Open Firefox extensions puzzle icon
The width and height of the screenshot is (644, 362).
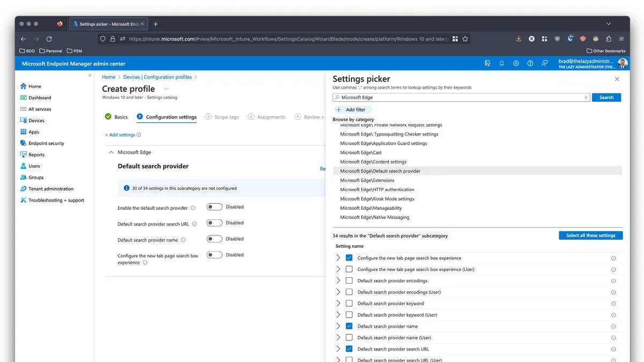(609, 39)
